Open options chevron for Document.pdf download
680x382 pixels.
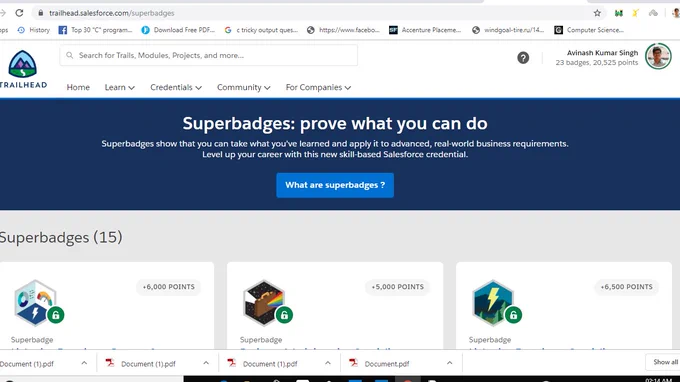click(x=449, y=363)
